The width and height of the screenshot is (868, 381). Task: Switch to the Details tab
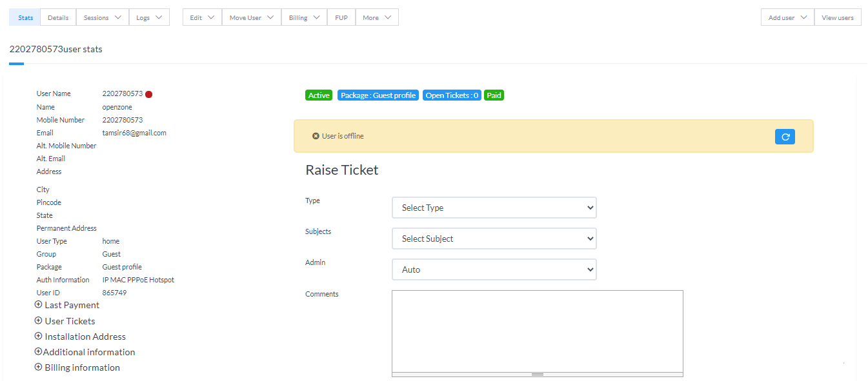click(x=57, y=17)
